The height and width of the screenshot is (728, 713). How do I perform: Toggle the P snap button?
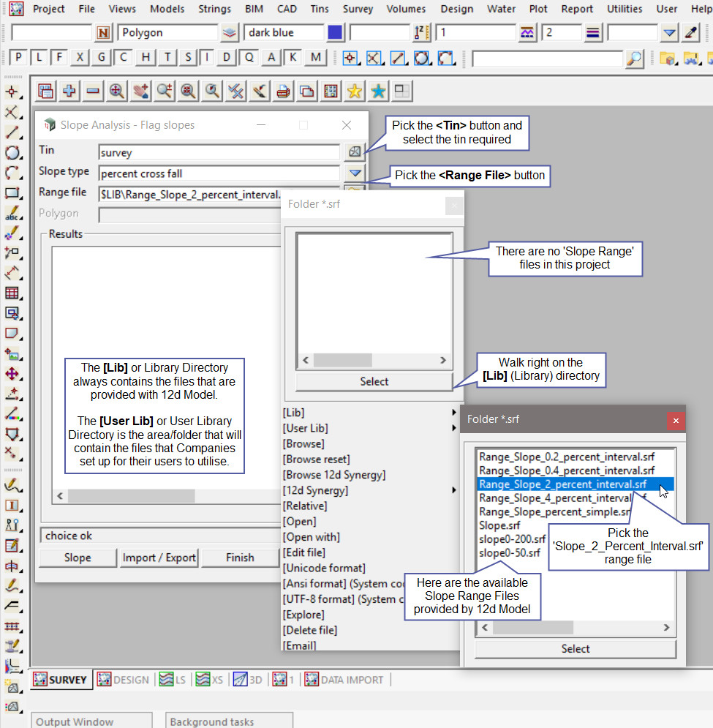(x=18, y=58)
